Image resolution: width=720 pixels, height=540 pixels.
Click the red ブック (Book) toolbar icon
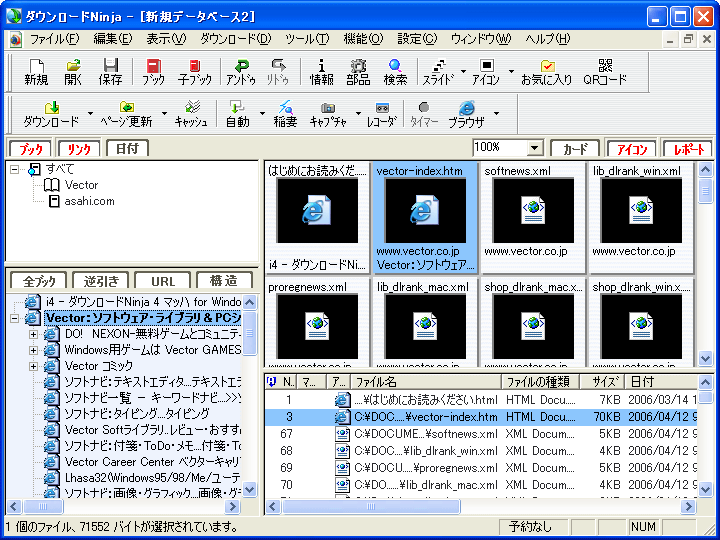click(153, 72)
